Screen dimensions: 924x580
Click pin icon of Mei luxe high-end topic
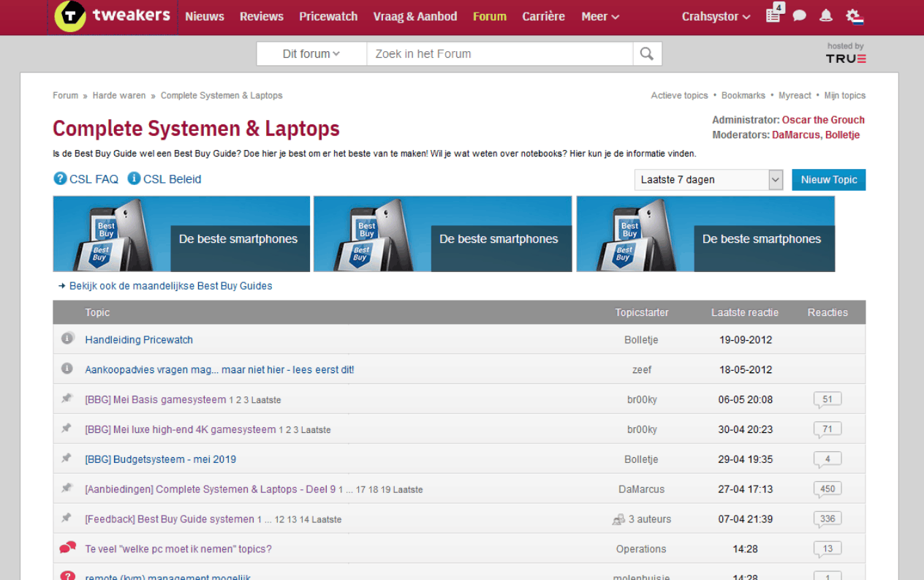tap(67, 429)
